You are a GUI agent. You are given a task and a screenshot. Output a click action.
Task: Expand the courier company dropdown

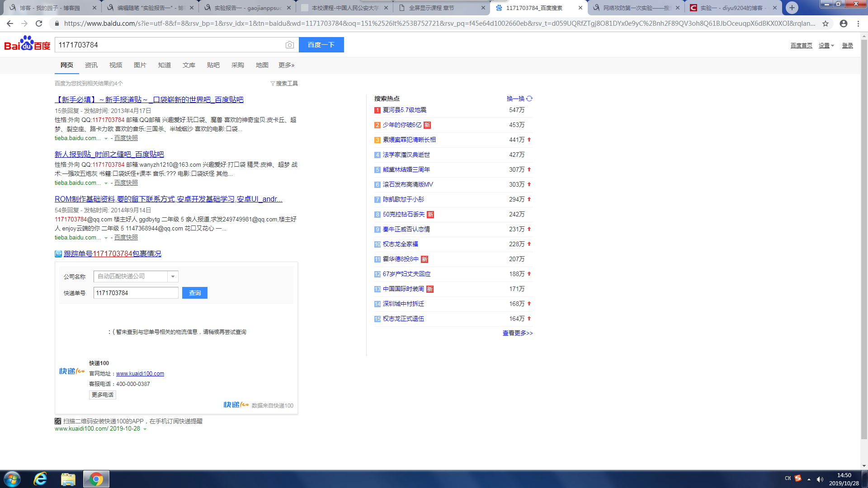click(173, 277)
